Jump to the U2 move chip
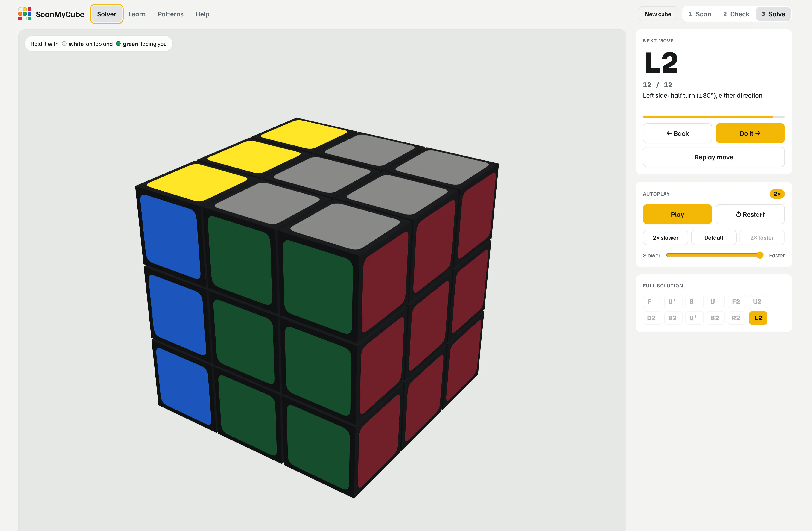Image resolution: width=812 pixels, height=531 pixels. click(758, 301)
